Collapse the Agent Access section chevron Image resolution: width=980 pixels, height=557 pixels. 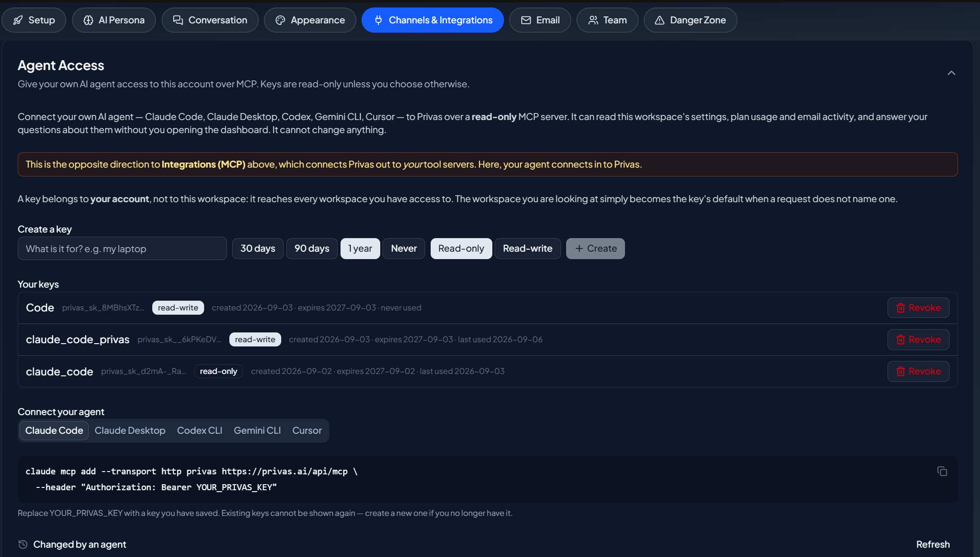coord(951,73)
